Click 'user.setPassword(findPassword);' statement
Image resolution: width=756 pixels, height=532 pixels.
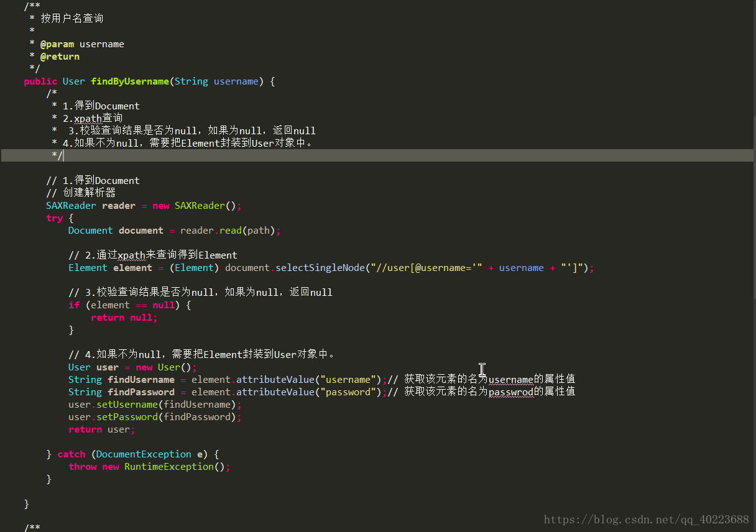point(155,417)
